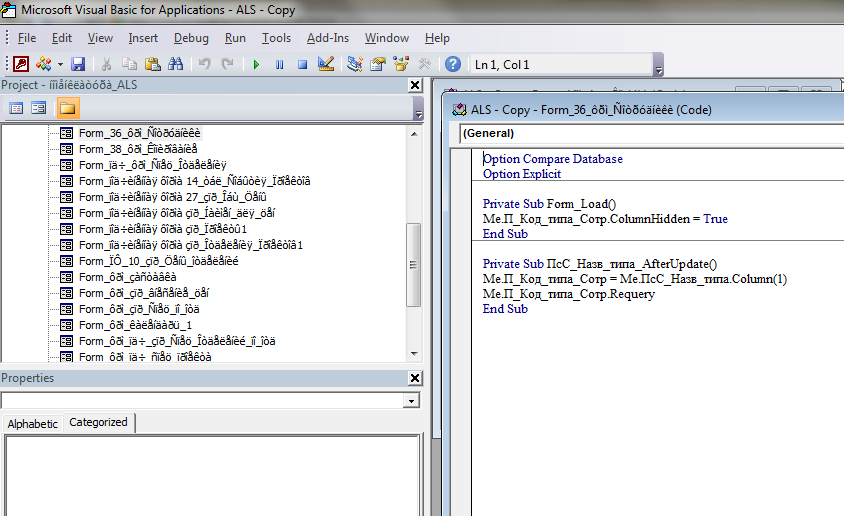Click the code line ending with 'Requery'
The height and width of the screenshot is (516, 844).
click(568, 294)
